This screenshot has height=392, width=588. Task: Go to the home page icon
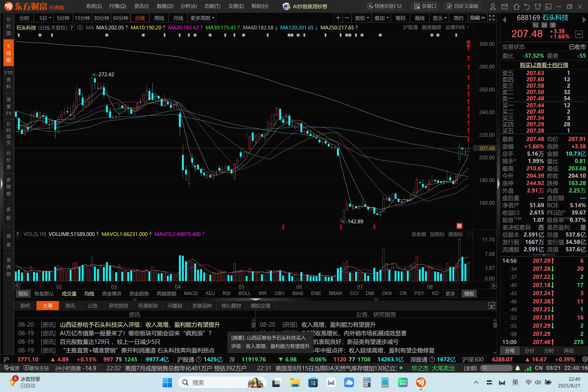point(516,6)
